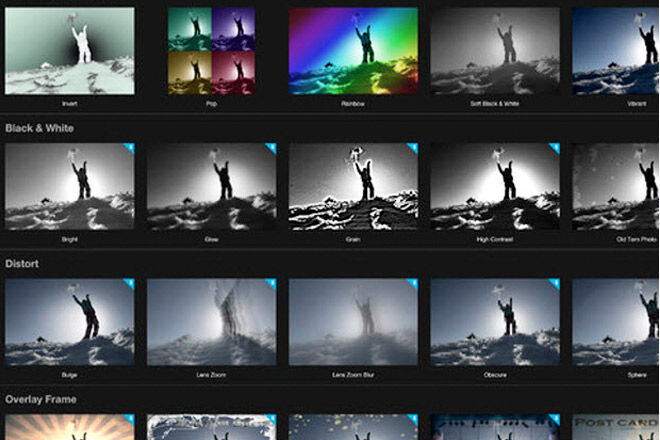Click the "Old Torn Photo" caption

pyautogui.click(x=636, y=240)
